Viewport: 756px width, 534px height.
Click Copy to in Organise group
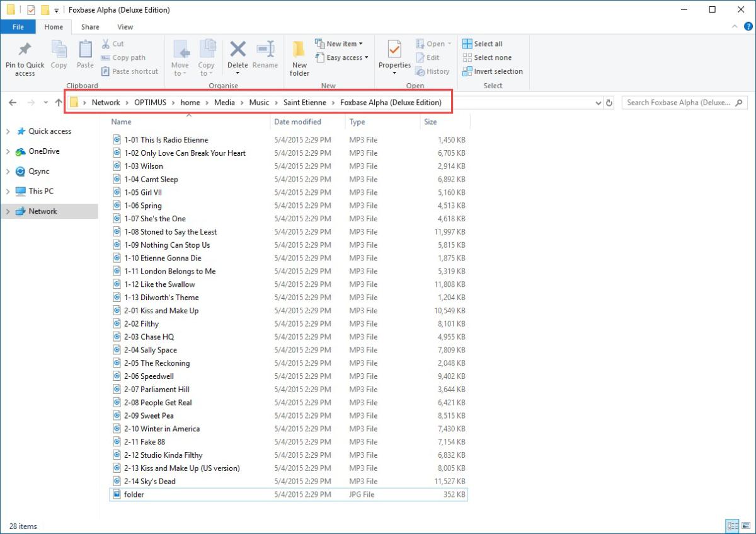(207, 58)
